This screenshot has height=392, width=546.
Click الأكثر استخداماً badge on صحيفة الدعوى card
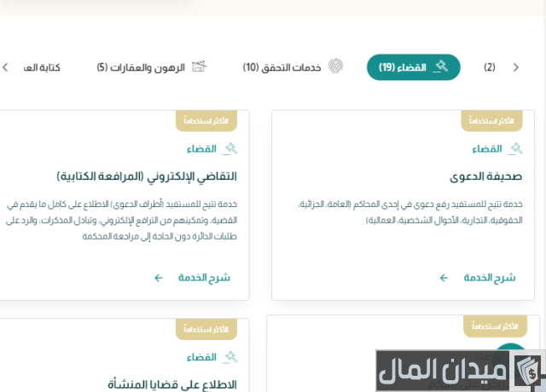tap(491, 121)
